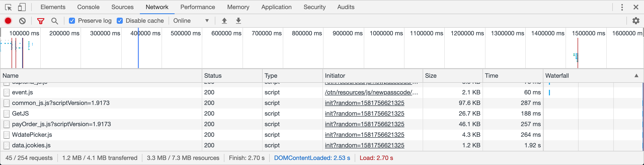This screenshot has height=165, width=644.
Task: Stop recording network log
Action: [x=8, y=21]
